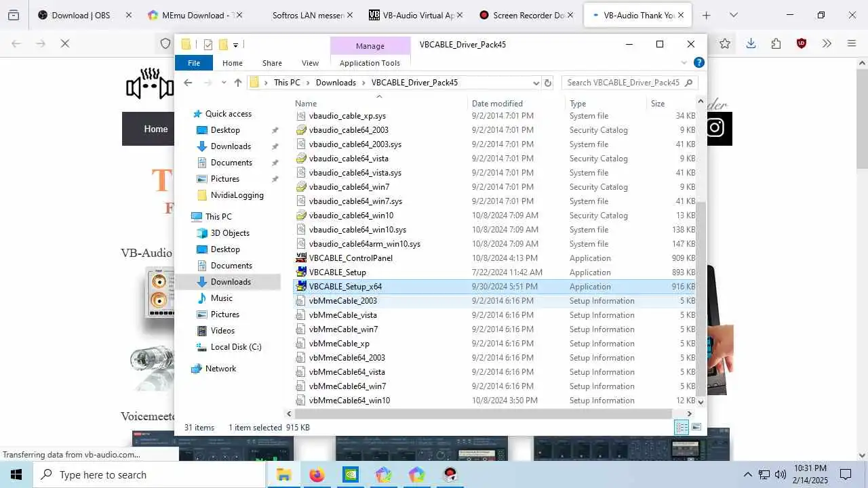This screenshot has height=488, width=868.
Task: Expand the ribbon with chevron near Help
Action: (684, 62)
